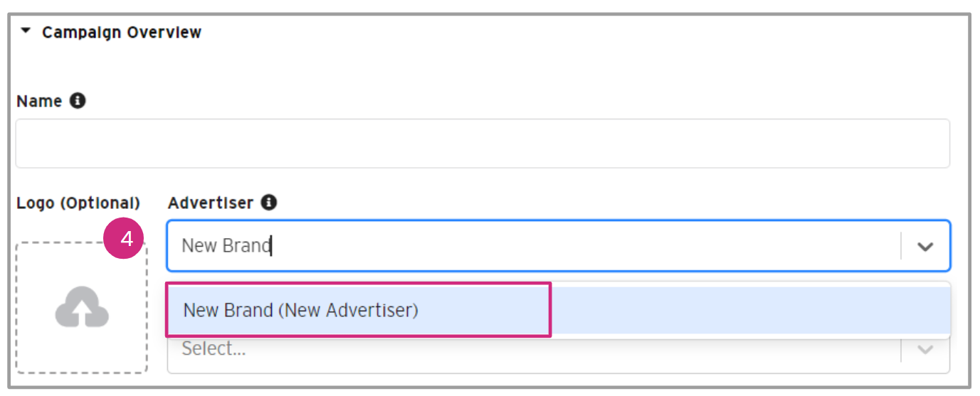Click the Campaign Overview heading text
Viewport: 980px width, 396px height.
click(x=122, y=33)
